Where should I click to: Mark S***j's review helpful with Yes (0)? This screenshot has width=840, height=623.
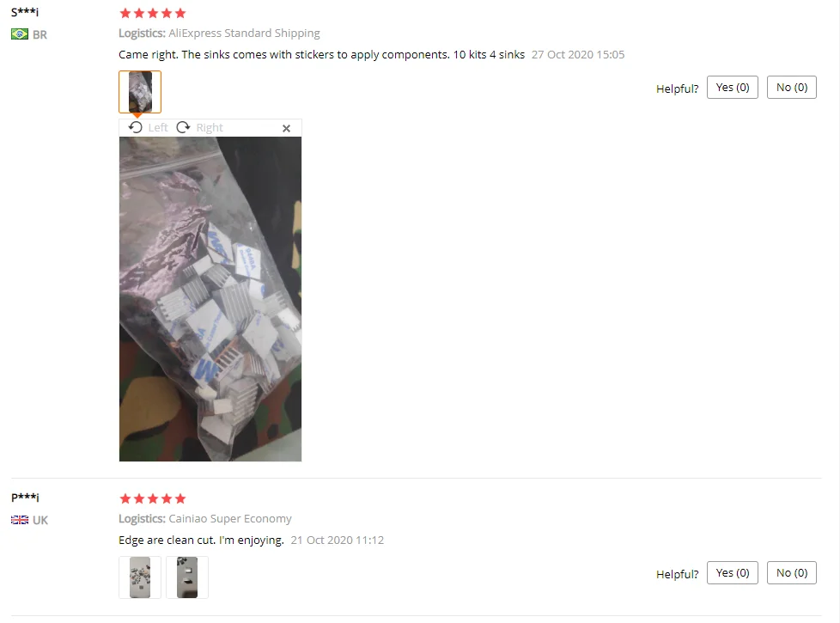[733, 88]
